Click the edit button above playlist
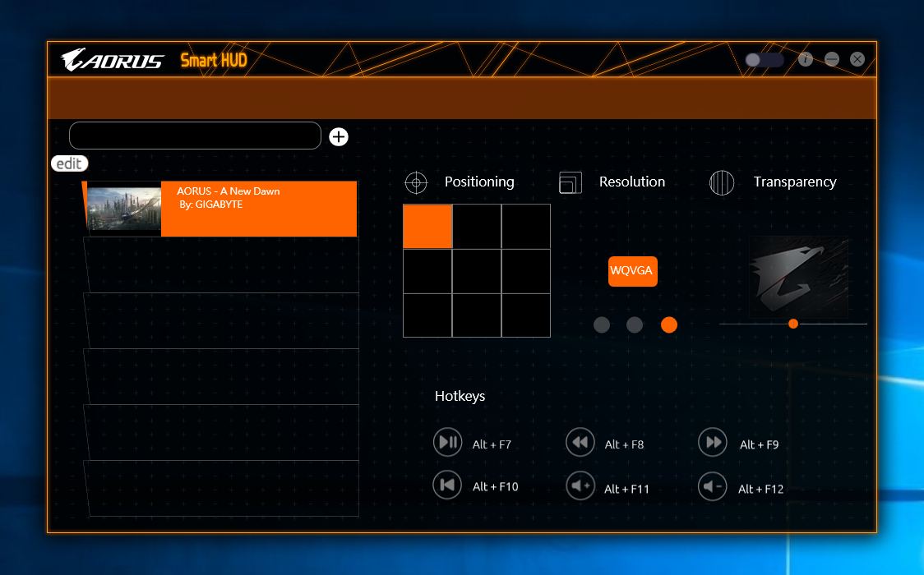This screenshot has width=924, height=575. pyautogui.click(x=70, y=163)
